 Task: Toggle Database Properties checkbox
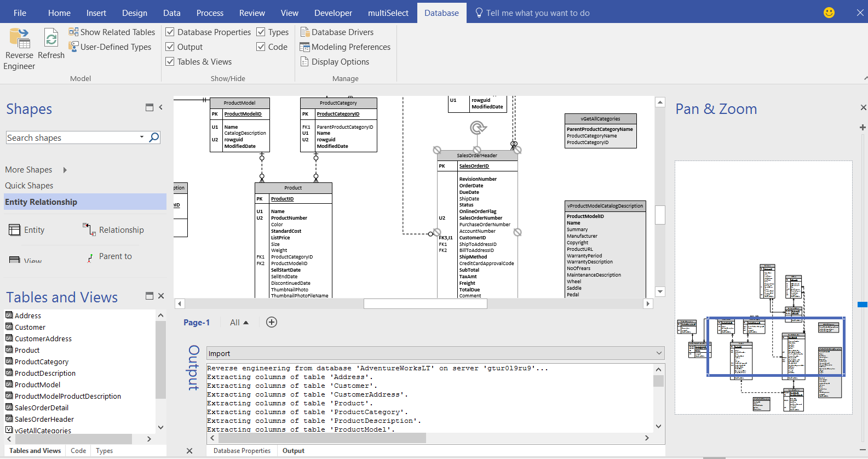[x=170, y=32]
